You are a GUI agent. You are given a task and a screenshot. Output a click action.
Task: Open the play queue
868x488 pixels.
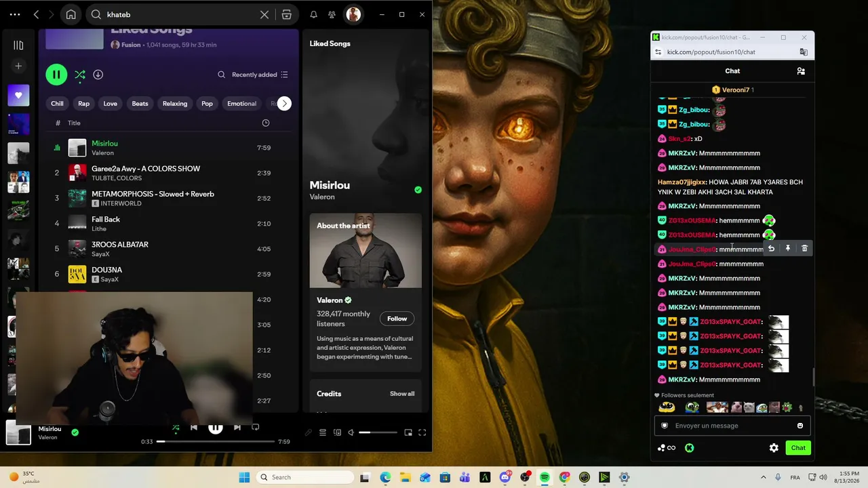click(323, 432)
